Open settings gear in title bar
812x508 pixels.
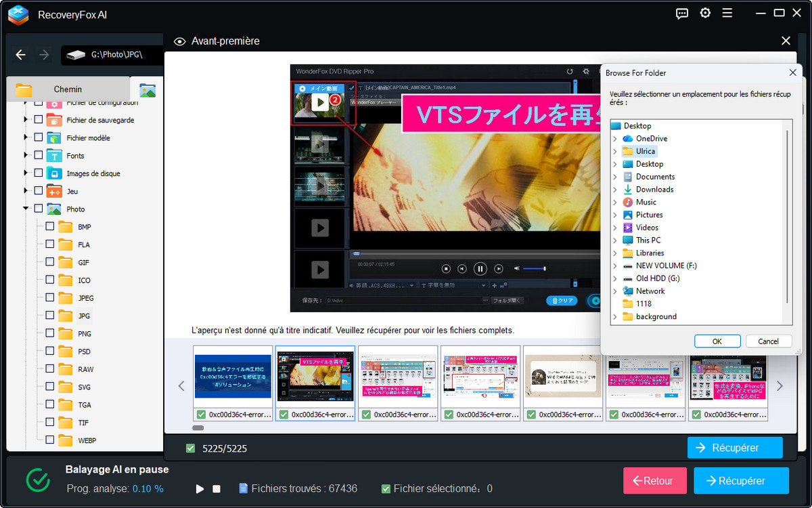(x=705, y=14)
